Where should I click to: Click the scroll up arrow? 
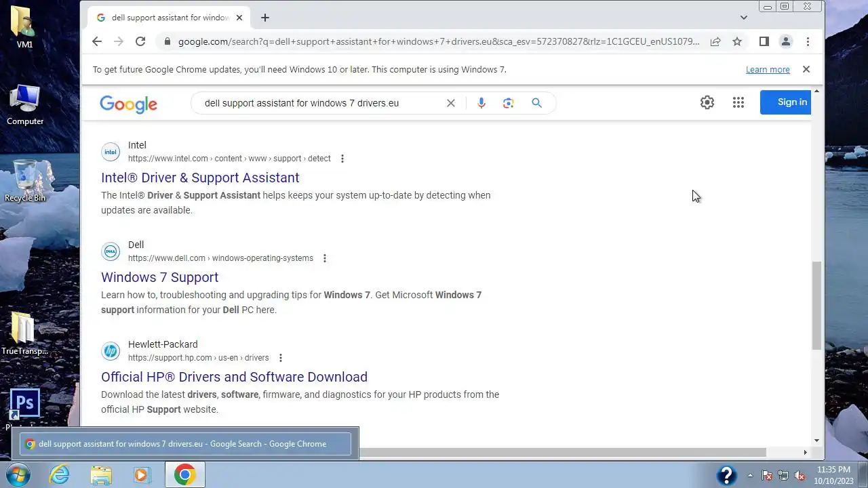click(x=816, y=91)
